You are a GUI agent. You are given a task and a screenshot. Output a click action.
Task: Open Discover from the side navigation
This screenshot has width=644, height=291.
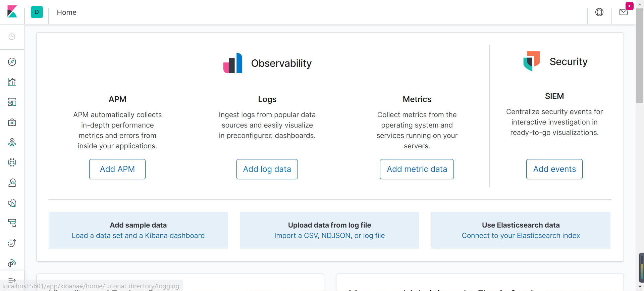point(12,62)
